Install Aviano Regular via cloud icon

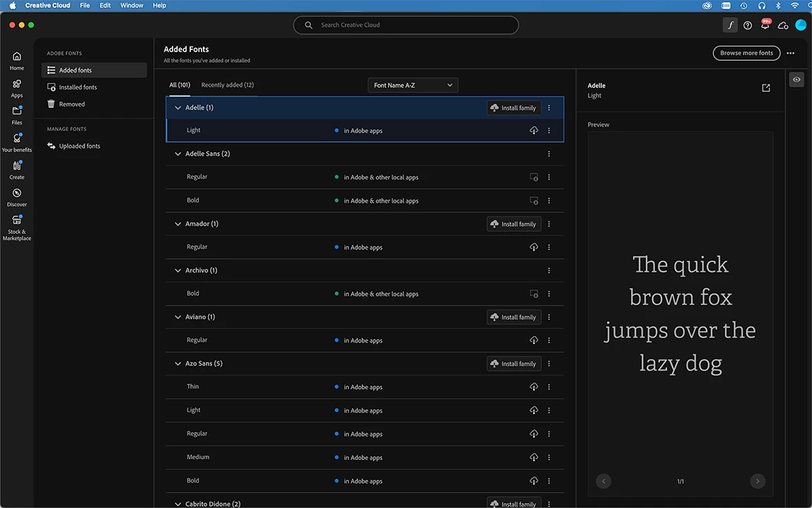534,340
